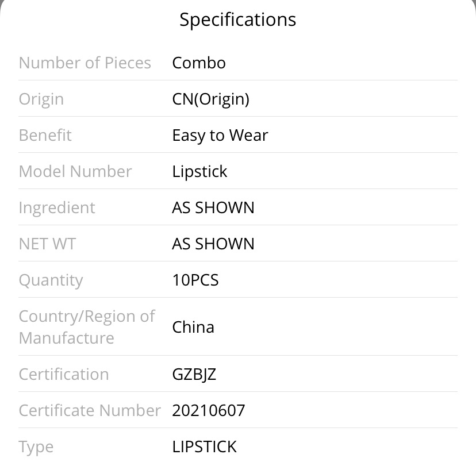Select the Certificate Number label

[x=90, y=410]
